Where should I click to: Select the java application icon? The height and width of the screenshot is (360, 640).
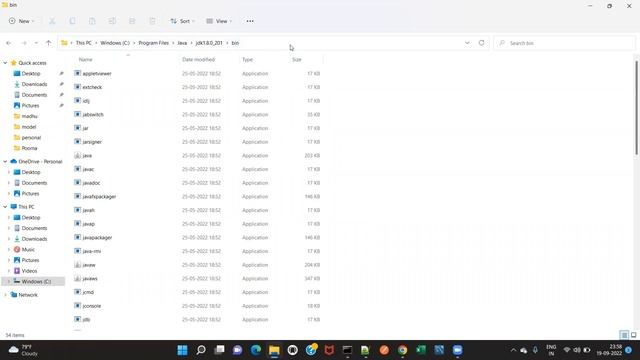(x=78, y=156)
